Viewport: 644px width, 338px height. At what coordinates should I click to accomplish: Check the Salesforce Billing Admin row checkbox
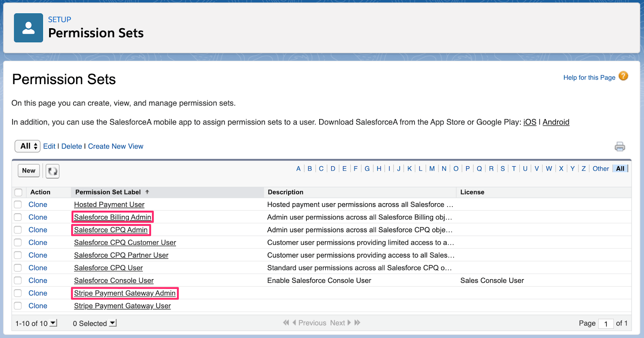point(18,217)
